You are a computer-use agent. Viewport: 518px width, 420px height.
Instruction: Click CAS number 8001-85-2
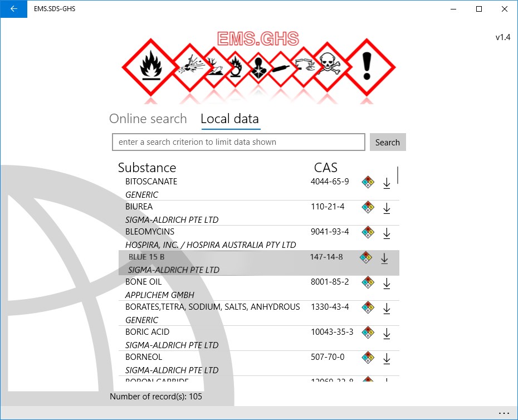point(330,282)
